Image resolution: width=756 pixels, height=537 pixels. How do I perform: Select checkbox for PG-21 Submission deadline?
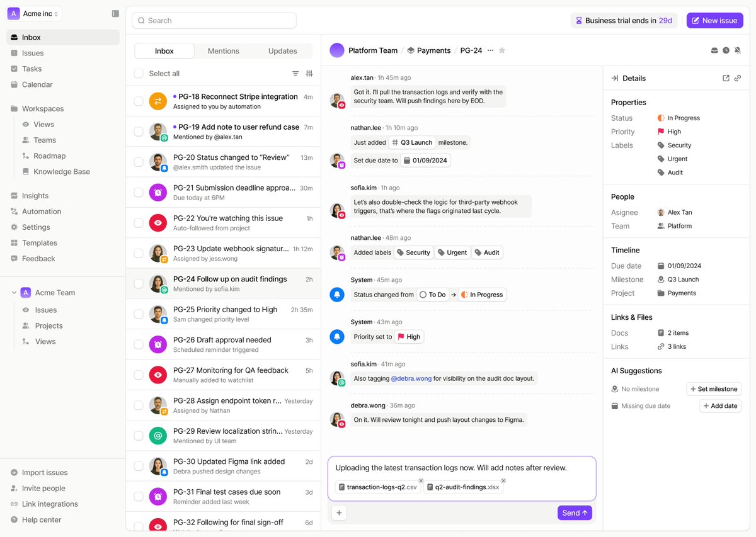tap(139, 193)
